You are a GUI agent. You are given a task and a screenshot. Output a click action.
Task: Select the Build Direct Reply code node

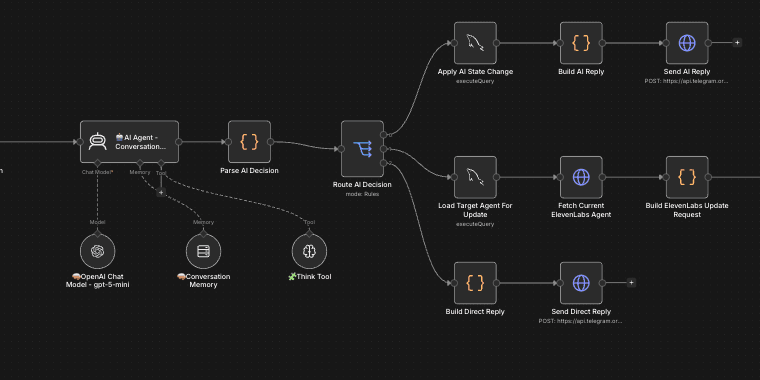[x=475, y=283]
